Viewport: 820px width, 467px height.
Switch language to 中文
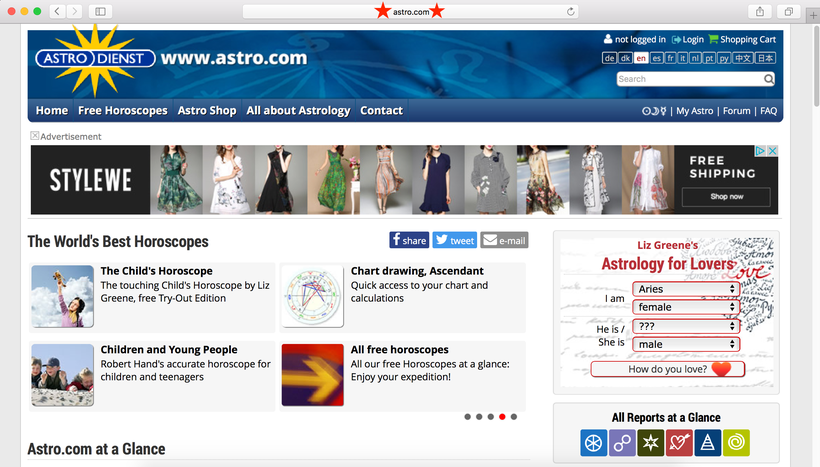coord(742,58)
